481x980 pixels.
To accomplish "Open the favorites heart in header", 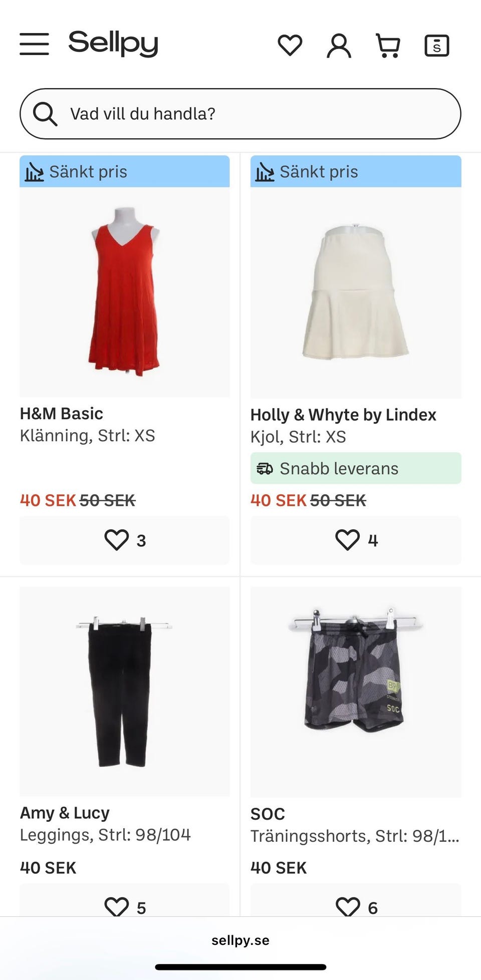I will pyautogui.click(x=290, y=45).
